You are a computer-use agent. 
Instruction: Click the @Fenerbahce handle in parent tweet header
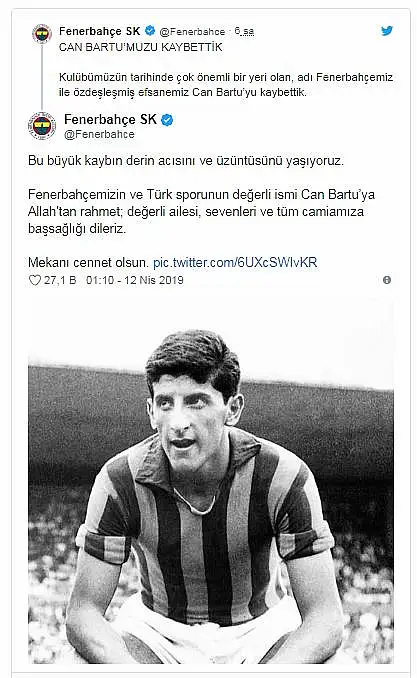click(x=192, y=32)
